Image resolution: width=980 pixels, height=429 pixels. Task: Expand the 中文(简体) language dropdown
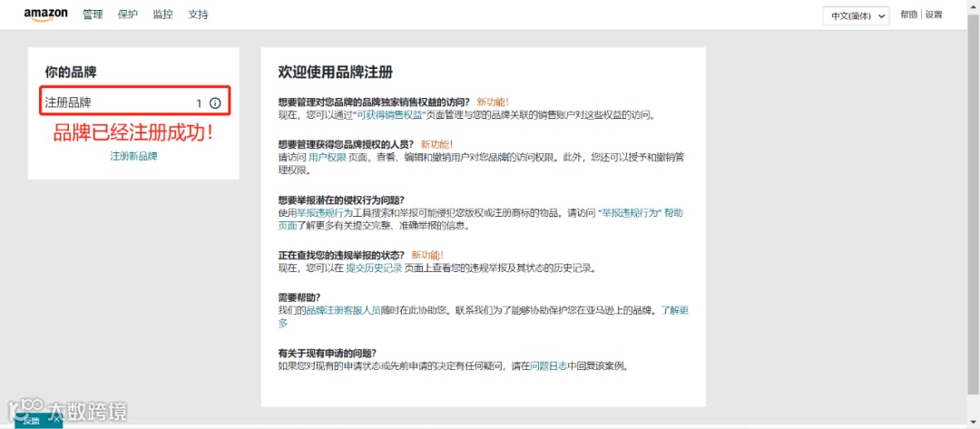pyautogui.click(x=856, y=16)
